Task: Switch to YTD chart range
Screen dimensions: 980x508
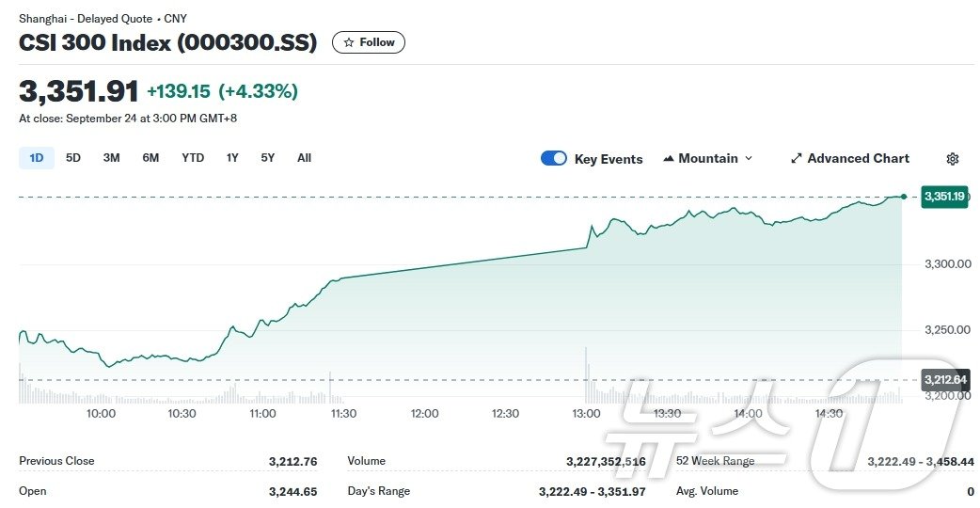Action: point(193,158)
